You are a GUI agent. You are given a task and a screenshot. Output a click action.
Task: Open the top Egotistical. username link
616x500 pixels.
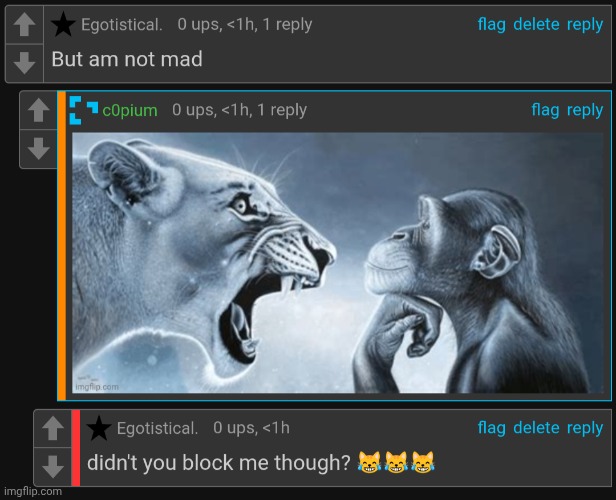(x=122, y=25)
